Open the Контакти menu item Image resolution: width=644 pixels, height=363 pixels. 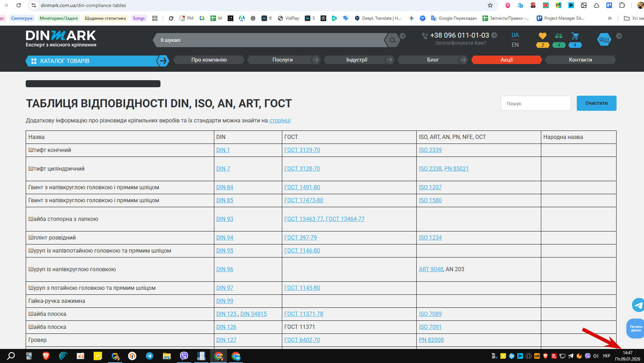click(x=581, y=60)
